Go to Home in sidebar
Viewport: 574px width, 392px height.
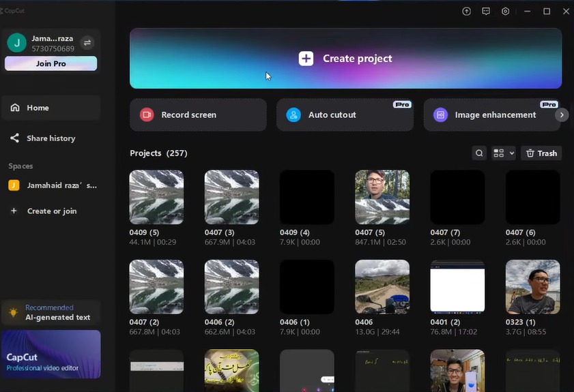pyautogui.click(x=51, y=108)
